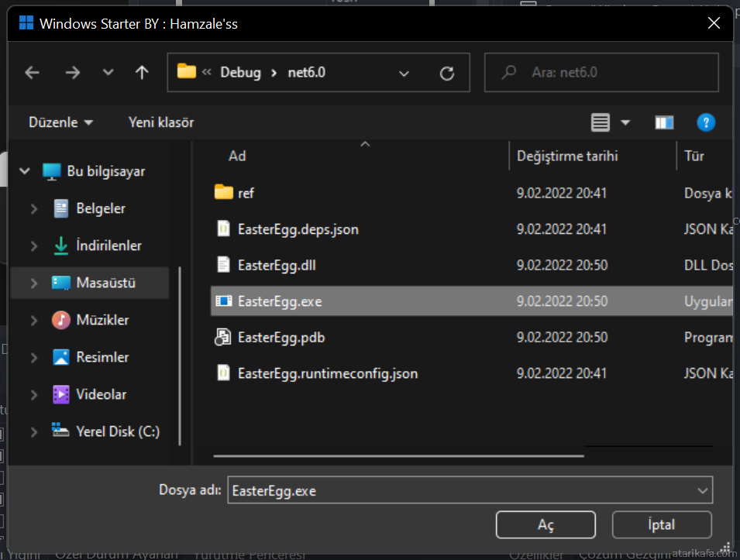Sort files by the Ad column

pyautogui.click(x=237, y=156)
